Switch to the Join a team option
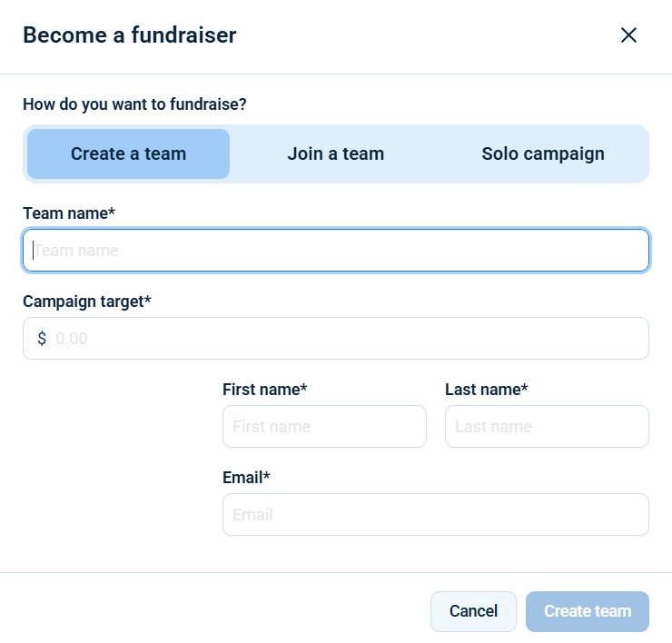The height and width of the screenshot is (643, 672). 336,153
